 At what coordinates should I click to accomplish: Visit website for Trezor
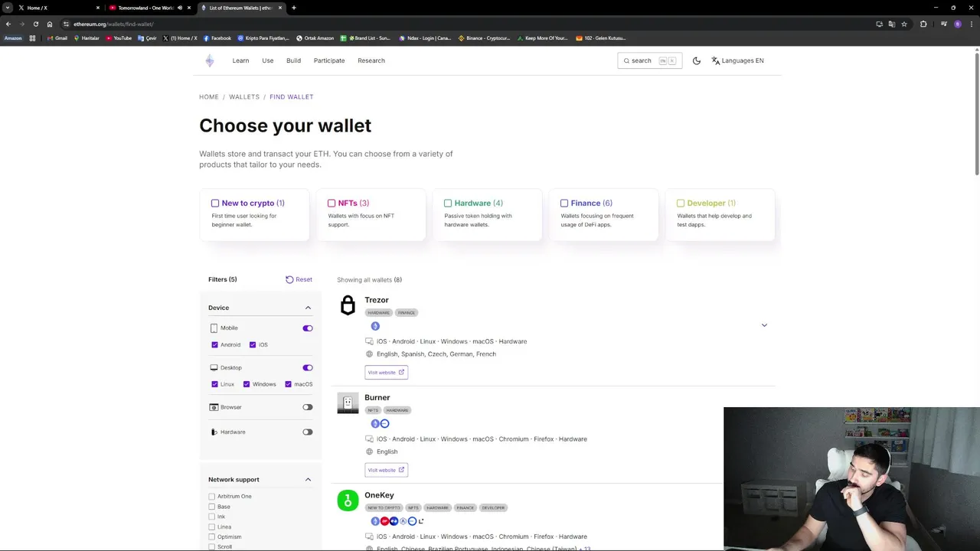click(x=386, y=373)
